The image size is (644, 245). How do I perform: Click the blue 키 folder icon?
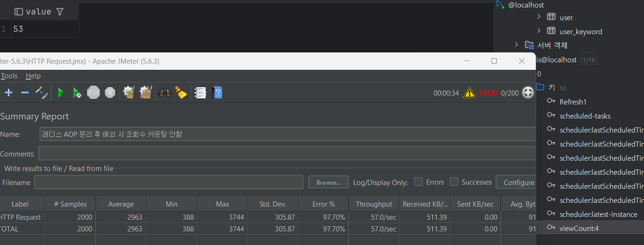point(540,87)
